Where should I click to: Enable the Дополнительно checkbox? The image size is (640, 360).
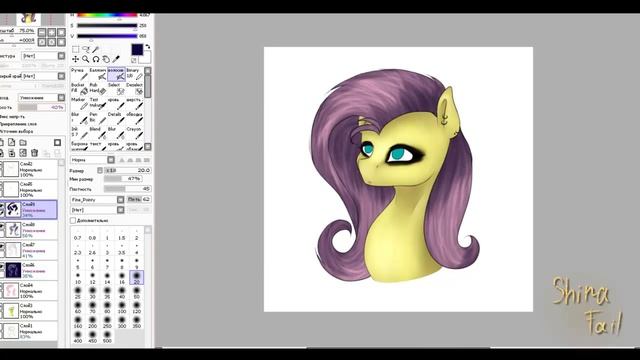pyautogui.click(x=73, y=220)
